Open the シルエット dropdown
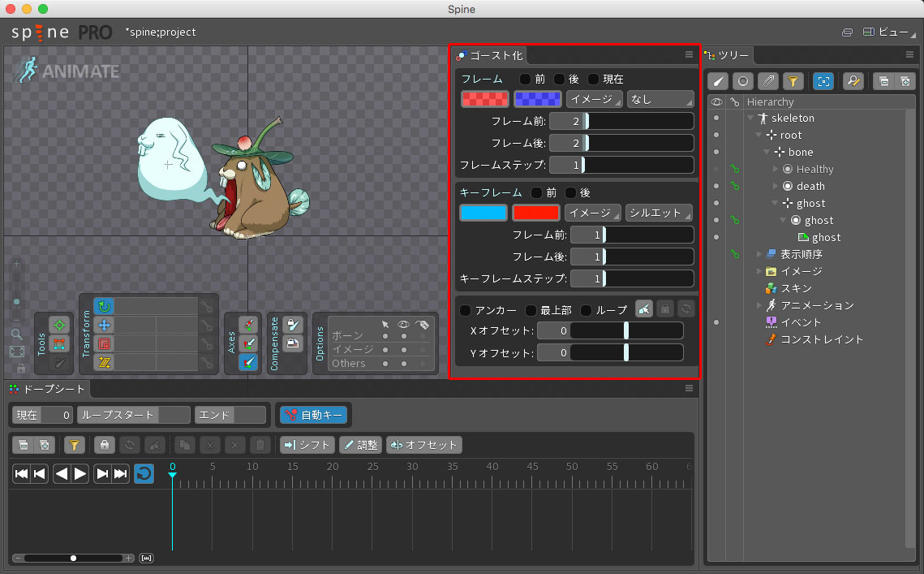Viewport: 924px width, 574px height. click(658, 213)
